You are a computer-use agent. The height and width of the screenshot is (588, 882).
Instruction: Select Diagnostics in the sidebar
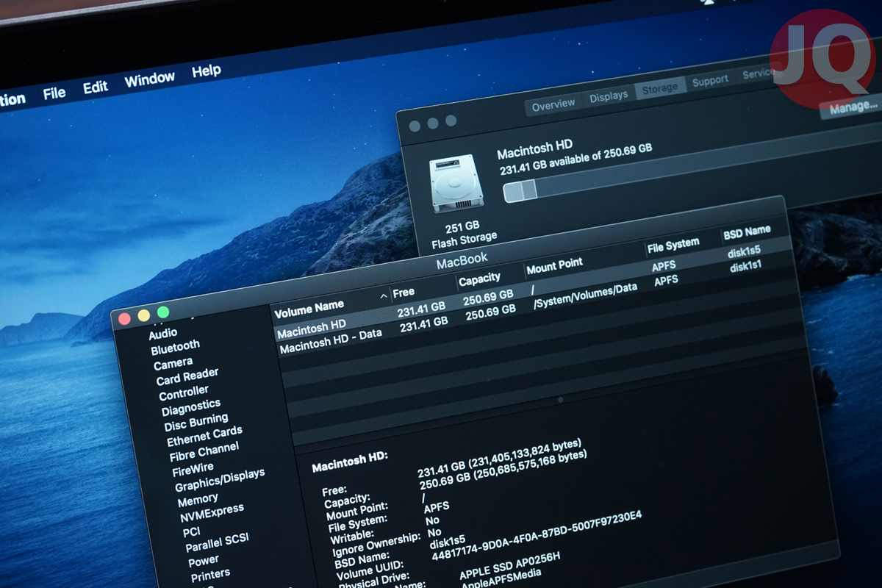pos(191,406)
